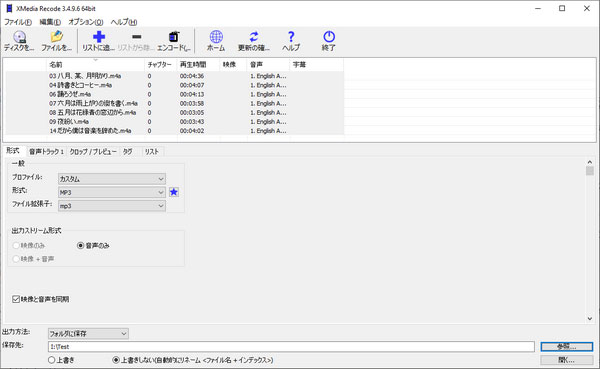
Task: Click the 字幕 column header
Action: [316, 65]
